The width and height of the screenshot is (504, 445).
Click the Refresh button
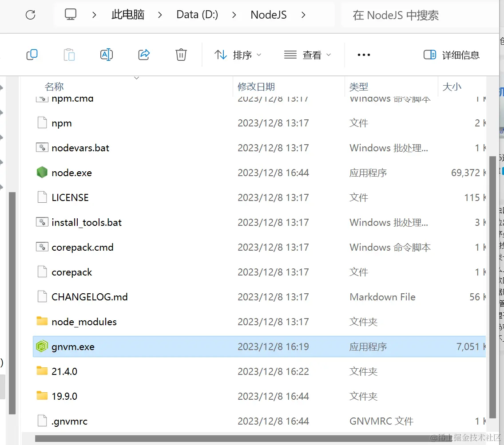pos(30,15)
